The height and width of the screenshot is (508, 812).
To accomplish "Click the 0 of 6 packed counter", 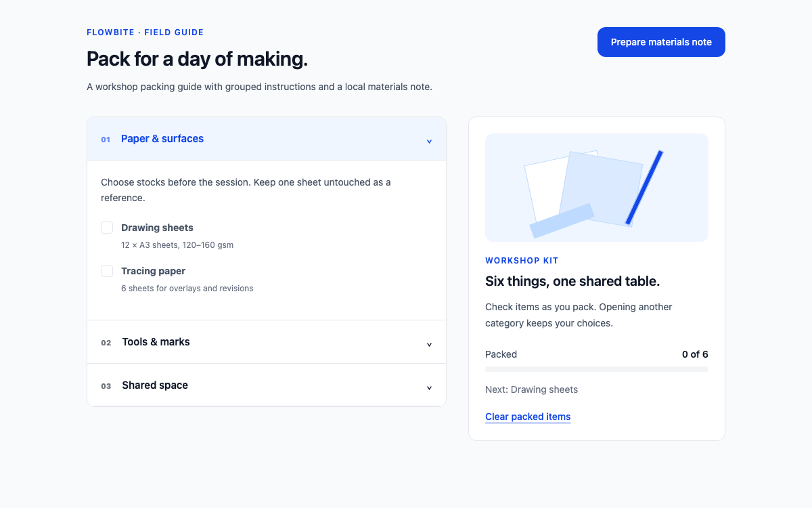I will click(x=695, y=354).
